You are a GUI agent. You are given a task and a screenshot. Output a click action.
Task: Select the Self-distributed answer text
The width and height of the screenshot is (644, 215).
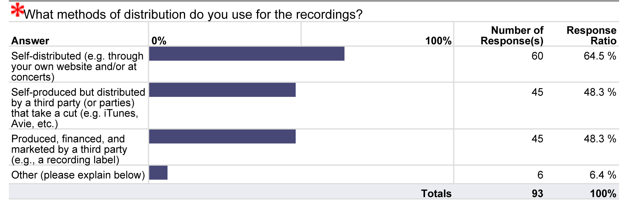click(x=77, y=67)
